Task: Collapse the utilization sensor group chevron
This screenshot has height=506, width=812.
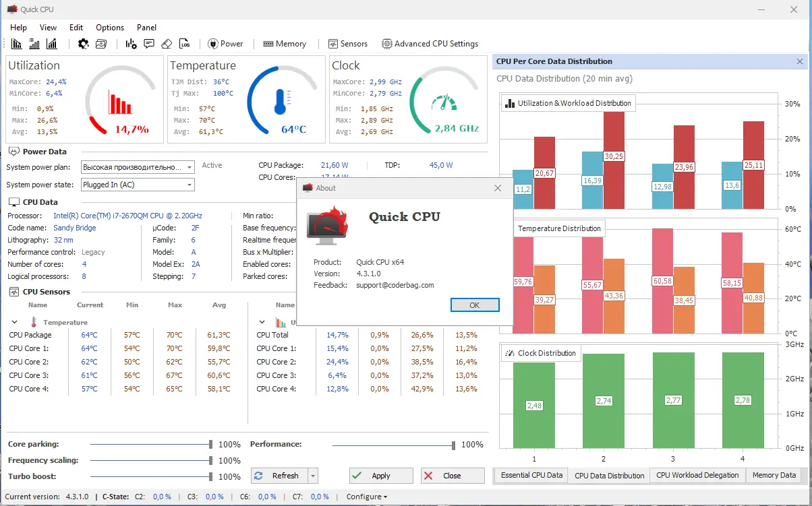Action: point(262,322)
